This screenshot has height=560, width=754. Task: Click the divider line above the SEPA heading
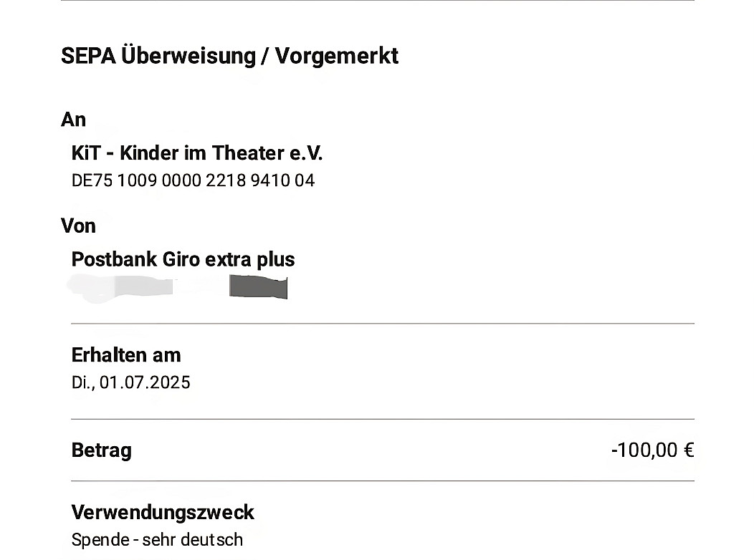pyautogui.click(x=377, y=1)
